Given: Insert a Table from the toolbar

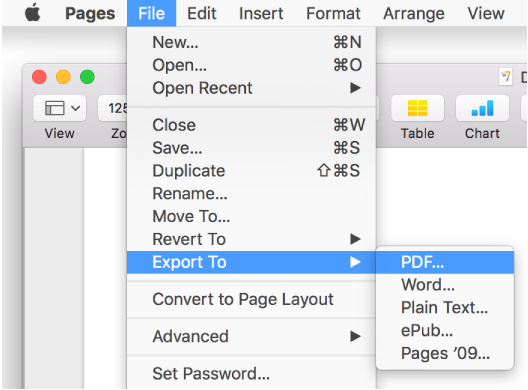Looking at the screenshot, I should (417, 108).
